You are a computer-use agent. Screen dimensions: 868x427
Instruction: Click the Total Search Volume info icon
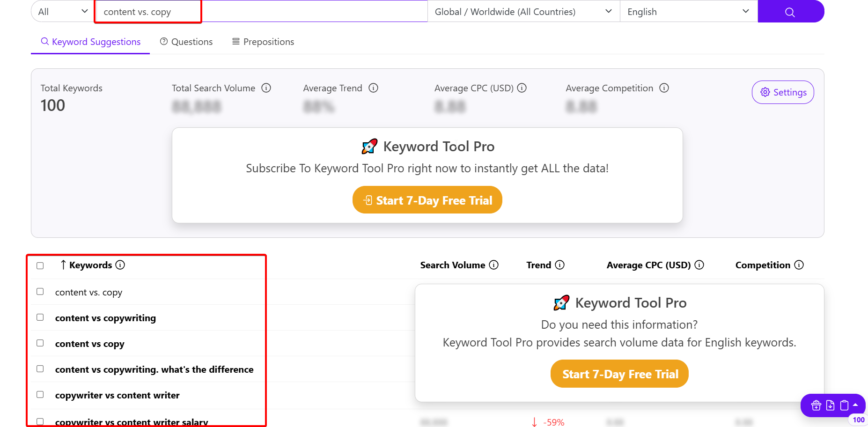[x=266, y=88]
